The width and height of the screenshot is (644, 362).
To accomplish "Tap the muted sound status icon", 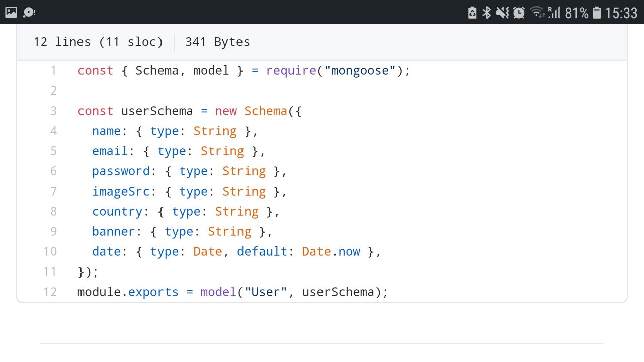I will pyautogui.click(x=502, y=12).
